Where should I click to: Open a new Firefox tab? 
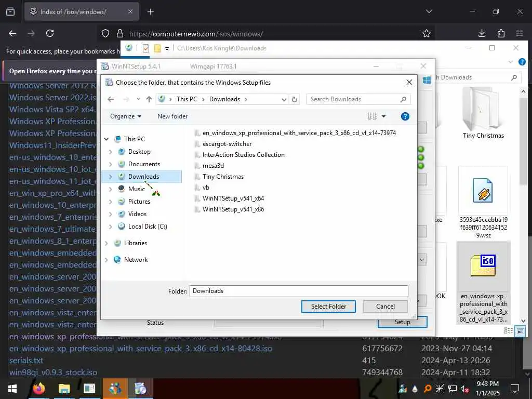point(150,12)
